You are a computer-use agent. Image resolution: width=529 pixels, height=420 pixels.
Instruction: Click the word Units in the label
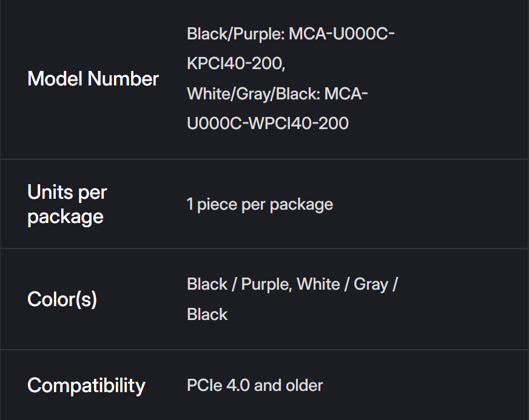47,193
